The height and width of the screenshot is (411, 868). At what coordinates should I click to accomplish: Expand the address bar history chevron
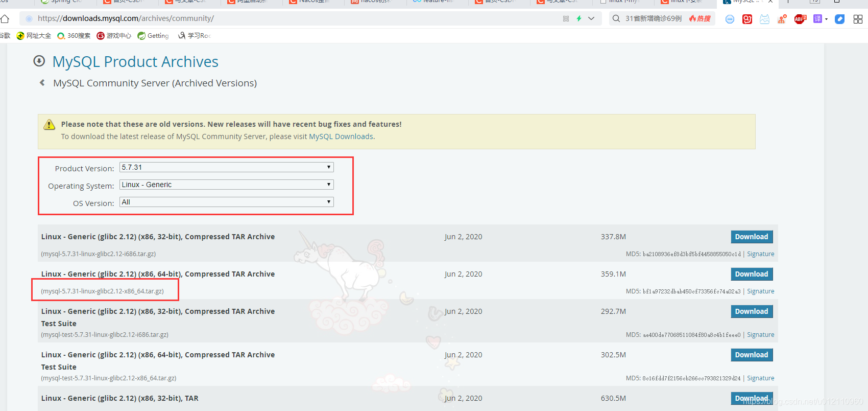591,18
